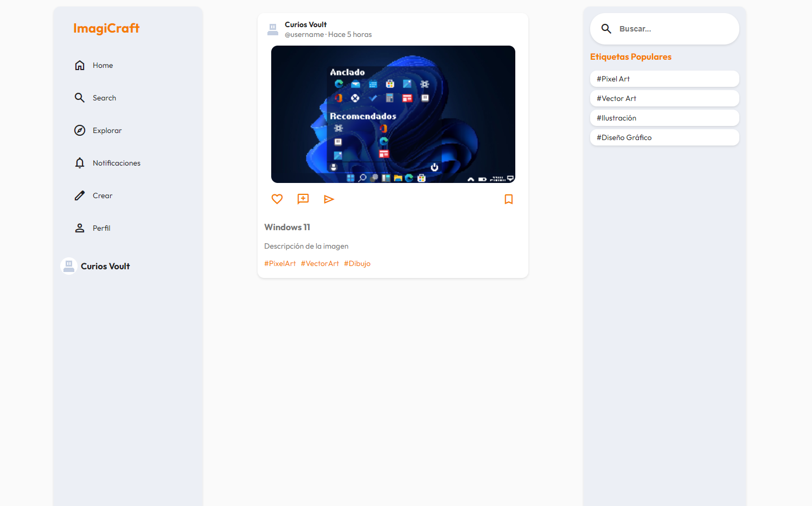The width and height of the screenshot is (812, 506).
Task: Select the #Vector Art popular tag
Action: (664, 98)
